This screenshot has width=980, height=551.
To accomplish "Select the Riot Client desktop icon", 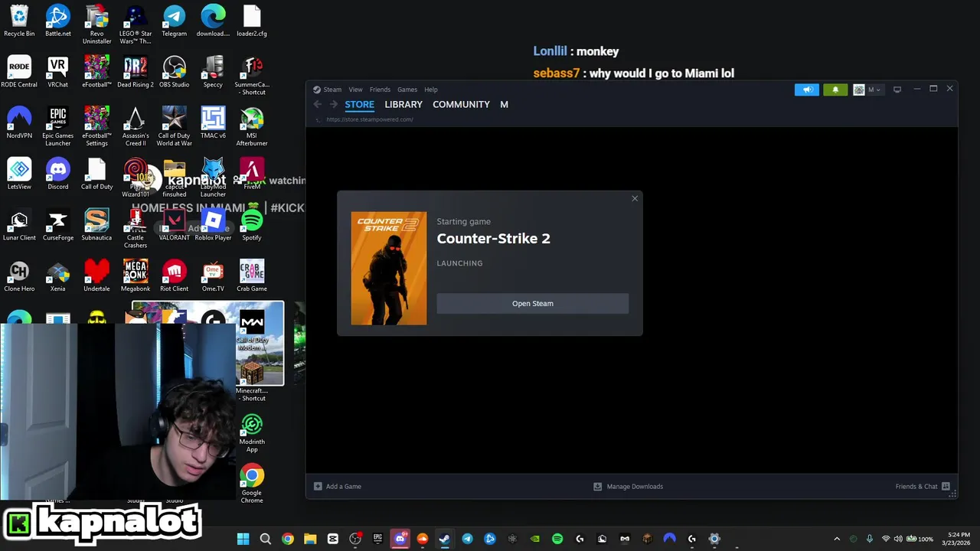I will pos(174,276).
